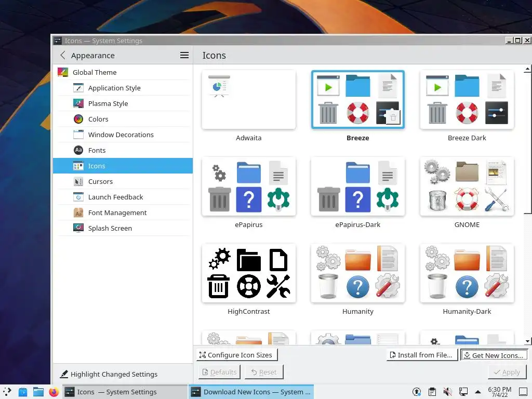Click Get New Icons button
The image size is (532, 399).
tap(494, 355)
